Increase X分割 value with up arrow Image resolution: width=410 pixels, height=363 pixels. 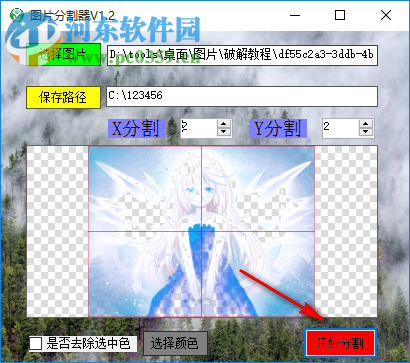tap(224, 124)
